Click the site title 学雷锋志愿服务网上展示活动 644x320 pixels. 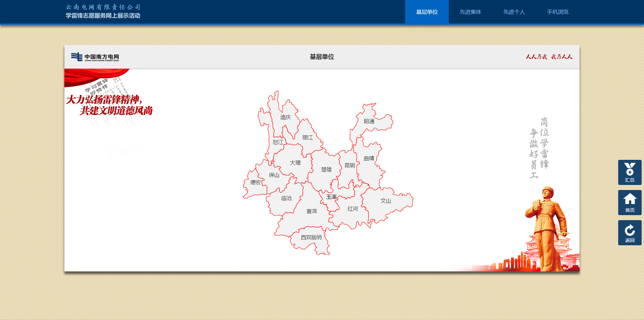pos(103,16)
